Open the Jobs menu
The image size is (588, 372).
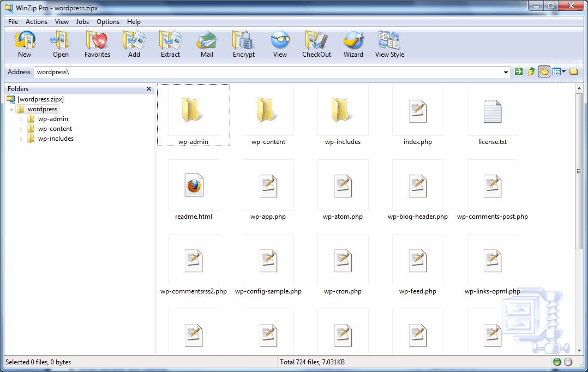point(82,22)
